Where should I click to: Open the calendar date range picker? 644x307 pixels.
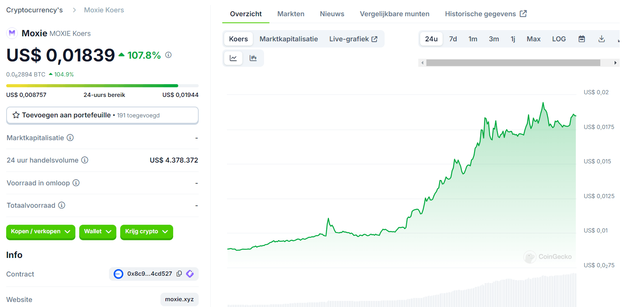click(581, 39)
